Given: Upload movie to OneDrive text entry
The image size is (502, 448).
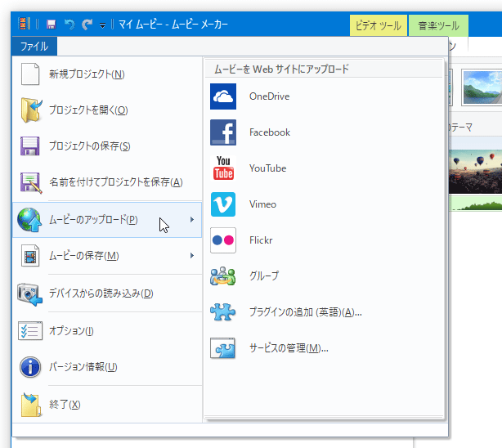Looking at the screenshot, I should pyautogui.click(x=269, y=96).
